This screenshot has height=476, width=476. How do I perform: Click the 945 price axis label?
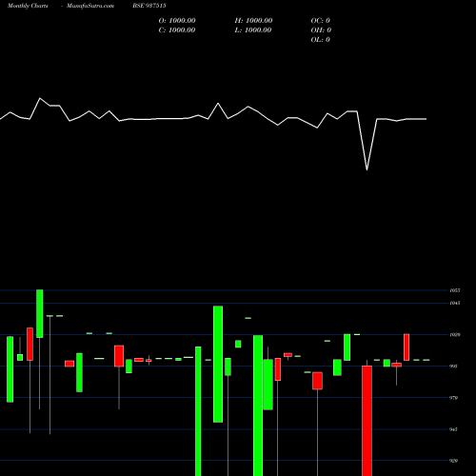point(454,429)
